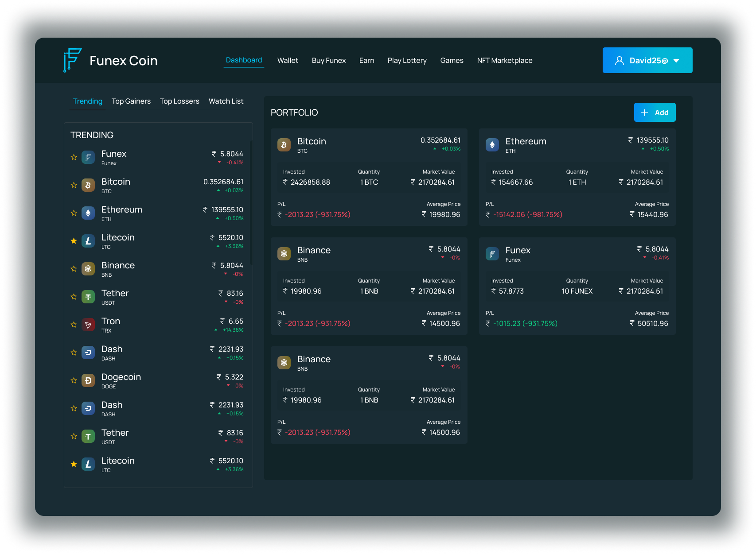The width and height of the screenshot is (756, 554).
Task: Select the Earn menu item
Action: [x=366, y=60]
